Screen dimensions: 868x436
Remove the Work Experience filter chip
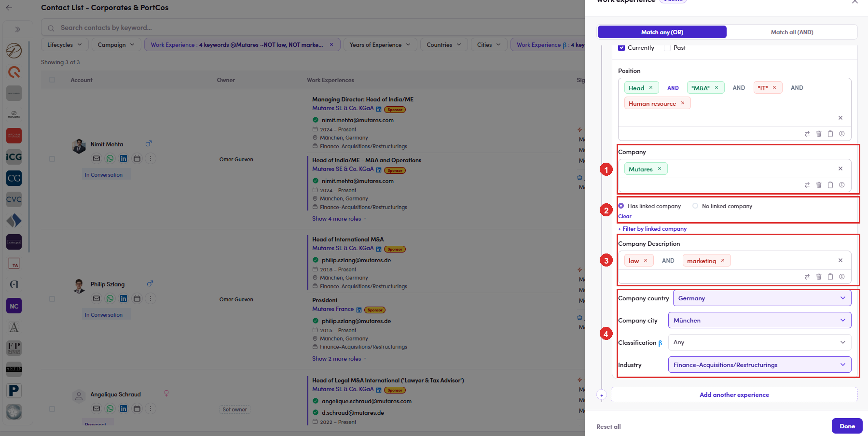tap(331, 44)
